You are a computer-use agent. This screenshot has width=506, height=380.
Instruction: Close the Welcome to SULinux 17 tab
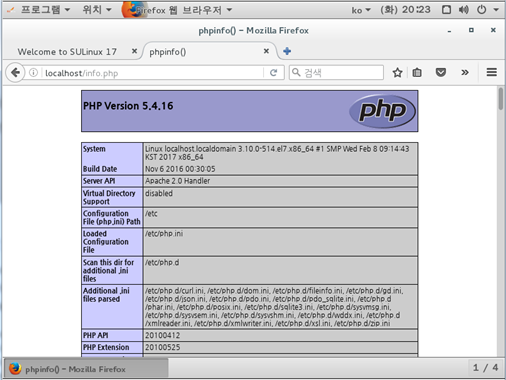(134, 51)
